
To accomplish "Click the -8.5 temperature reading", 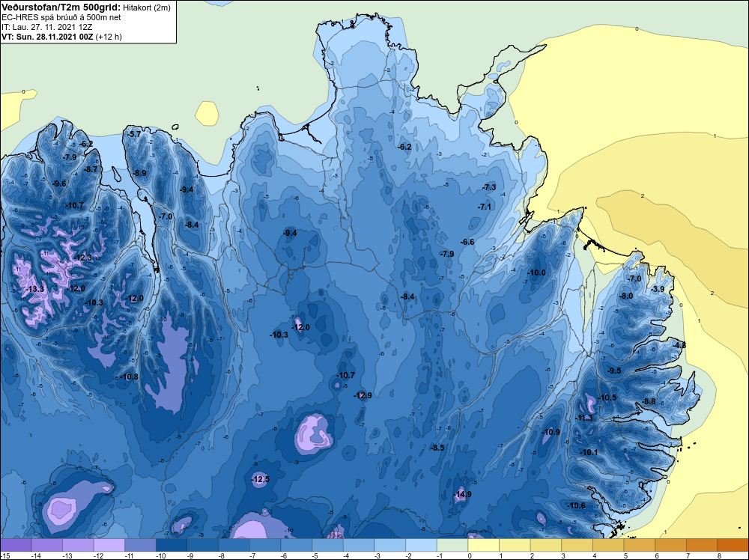I will (438, 448).
